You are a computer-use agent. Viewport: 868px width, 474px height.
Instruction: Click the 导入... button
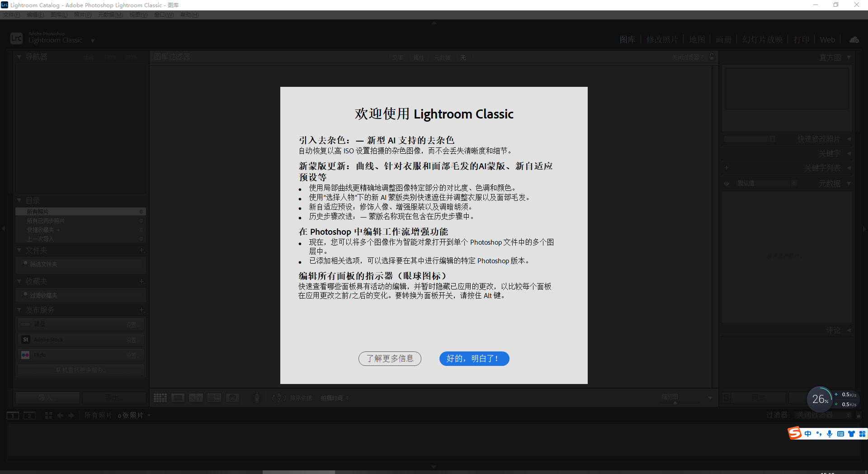click(48, 398)
